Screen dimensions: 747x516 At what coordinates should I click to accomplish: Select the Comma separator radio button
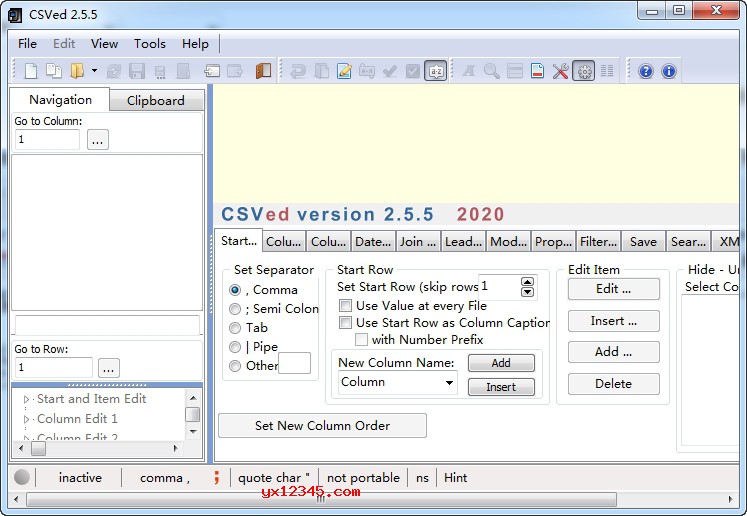(x=235, y=290)
